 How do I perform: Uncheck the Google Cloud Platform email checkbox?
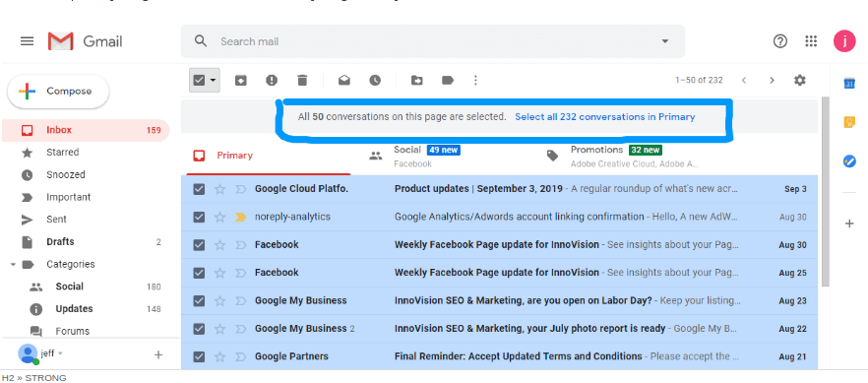click(199, 189)
